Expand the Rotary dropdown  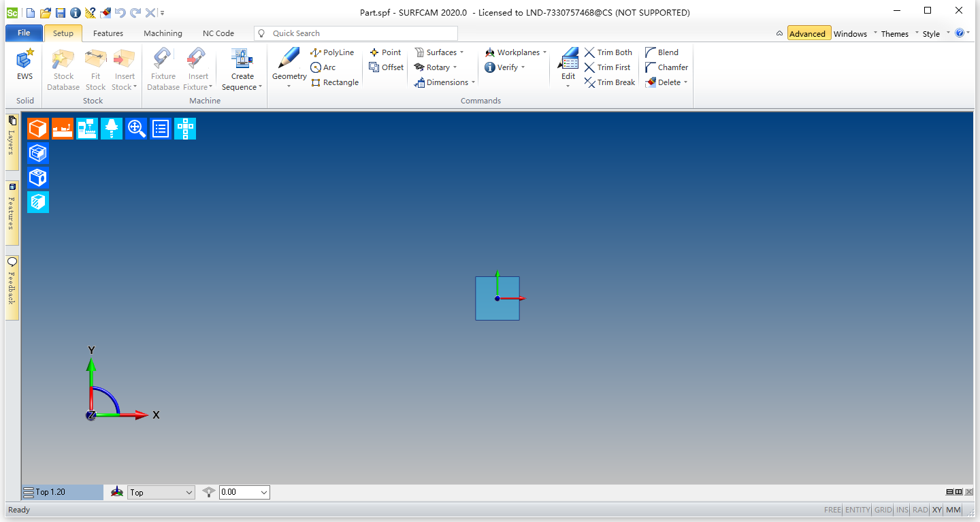455,67
